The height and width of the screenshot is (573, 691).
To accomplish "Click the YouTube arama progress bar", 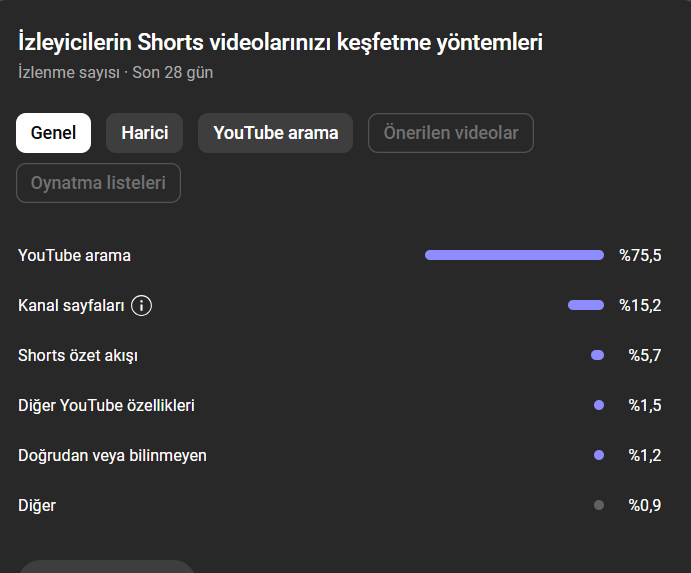I will pos(514,255).
